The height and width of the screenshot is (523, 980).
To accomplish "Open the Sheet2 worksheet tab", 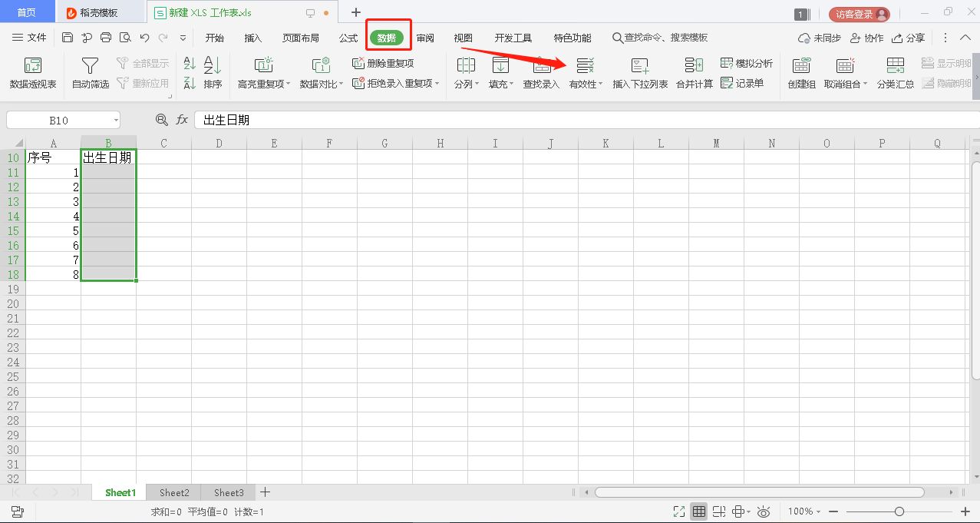I will tap(174, 492).
